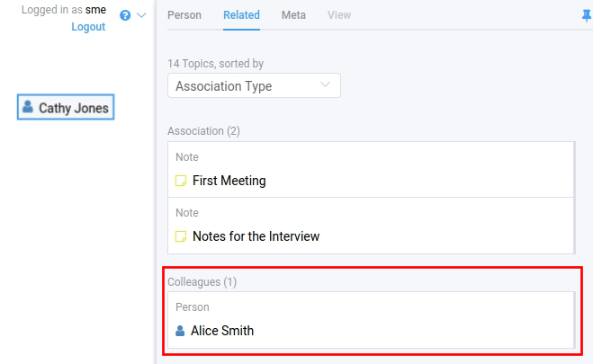Click the greyed-out View tab
The width and height of the screenshot is (593, 364).
[339, 15]
